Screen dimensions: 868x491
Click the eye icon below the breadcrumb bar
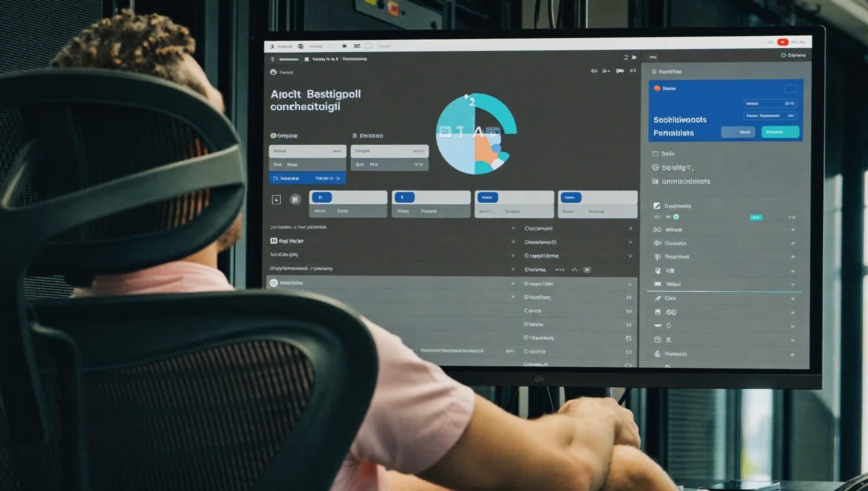tap(273, 72)
